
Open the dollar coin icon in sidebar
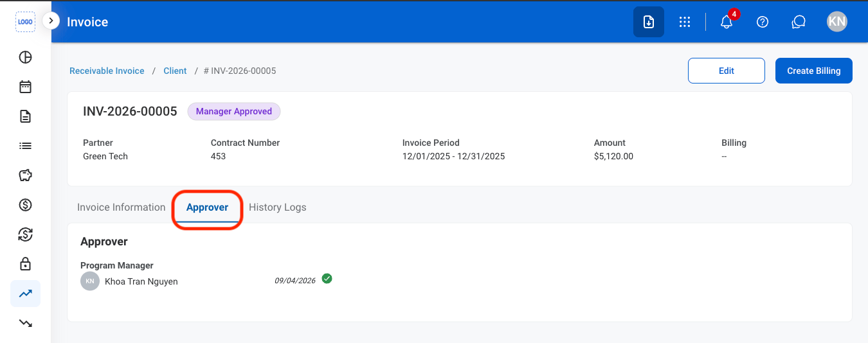25,205
